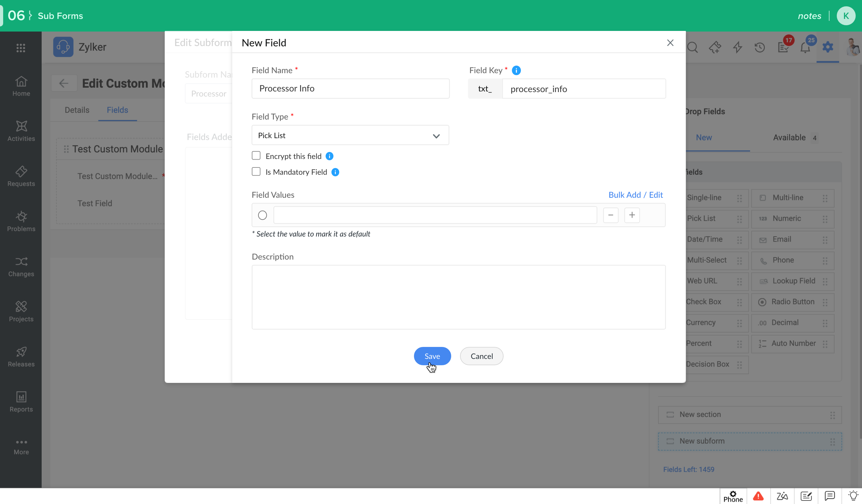The height and width of the screenshot is (504, 862).
Task: Click the search magnifier icon
Action: pyautogui.click(x=692, y=47)
